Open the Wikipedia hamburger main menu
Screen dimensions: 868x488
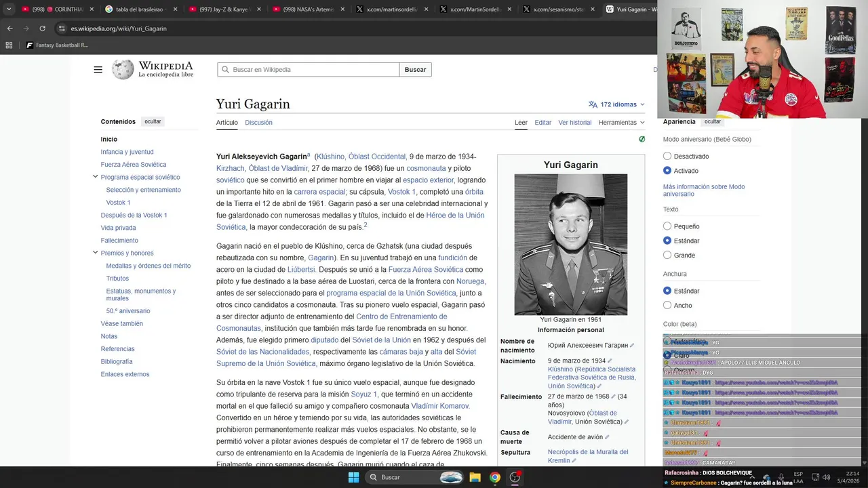[98, 69]
